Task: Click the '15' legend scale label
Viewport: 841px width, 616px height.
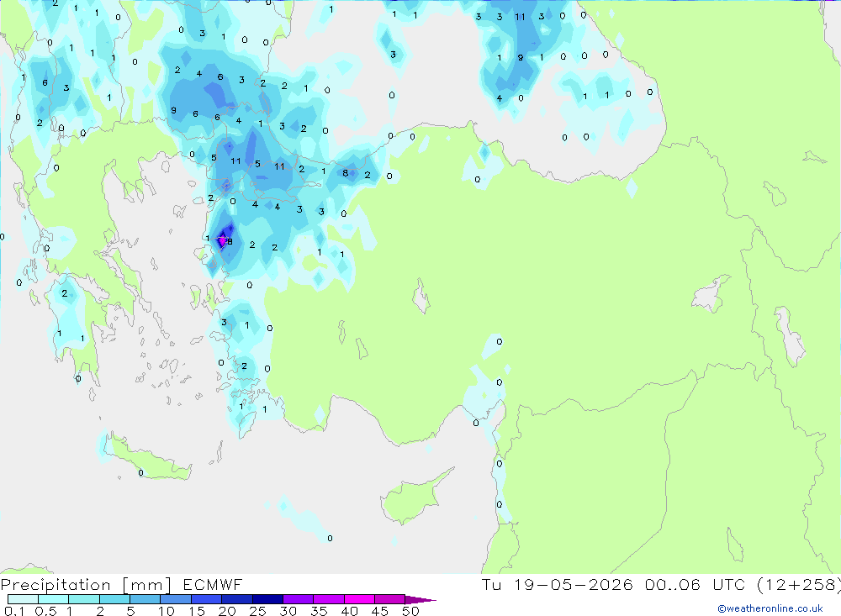Action: 197,611
